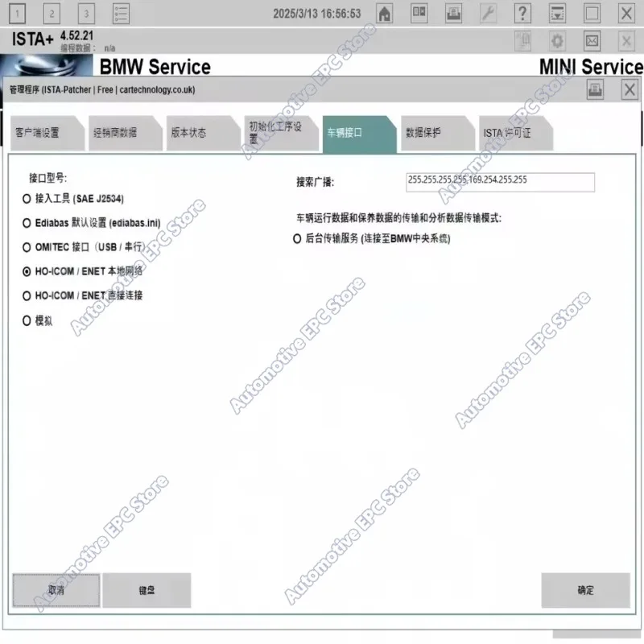Open the gear settings icon in ISTA+ header
The height and width of the screenshot is (644, 644).
(x=557, y=41)
